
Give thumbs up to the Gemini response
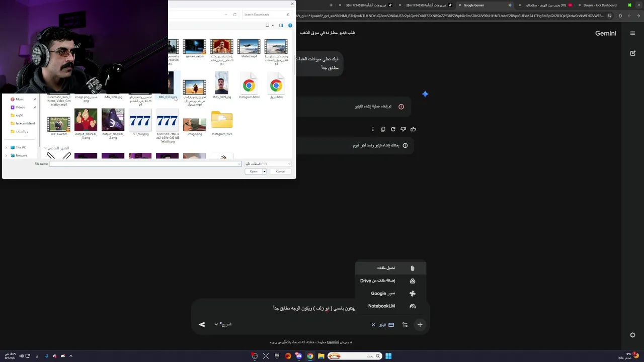click(x=413, y=129)
